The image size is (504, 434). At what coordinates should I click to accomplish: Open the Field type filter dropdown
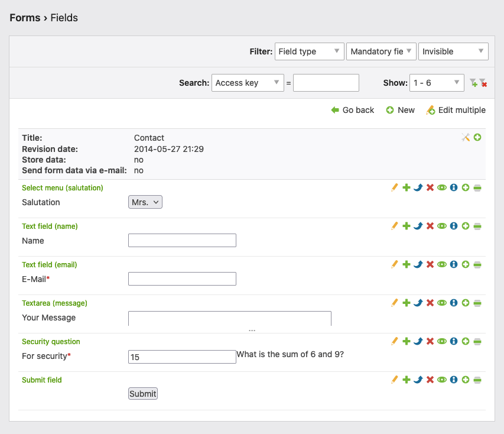309,51
